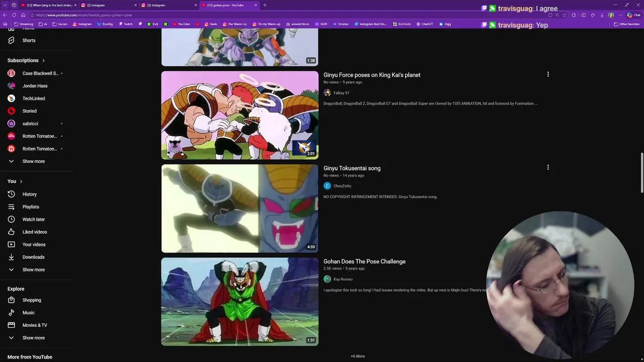The width and height of the screenshot is (644, 362).
Task: Open the Streaming bookmarks folder
Action: coord(23,24)
